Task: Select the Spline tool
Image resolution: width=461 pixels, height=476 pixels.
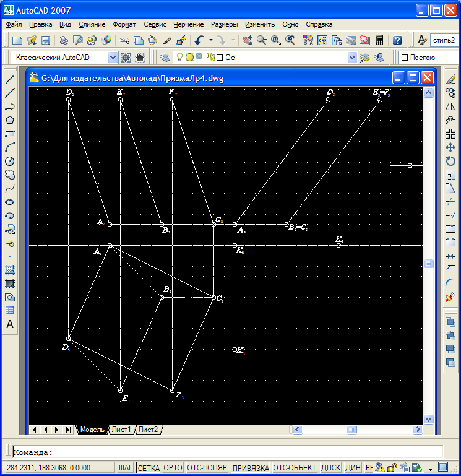Action: [x=10, y=189]
